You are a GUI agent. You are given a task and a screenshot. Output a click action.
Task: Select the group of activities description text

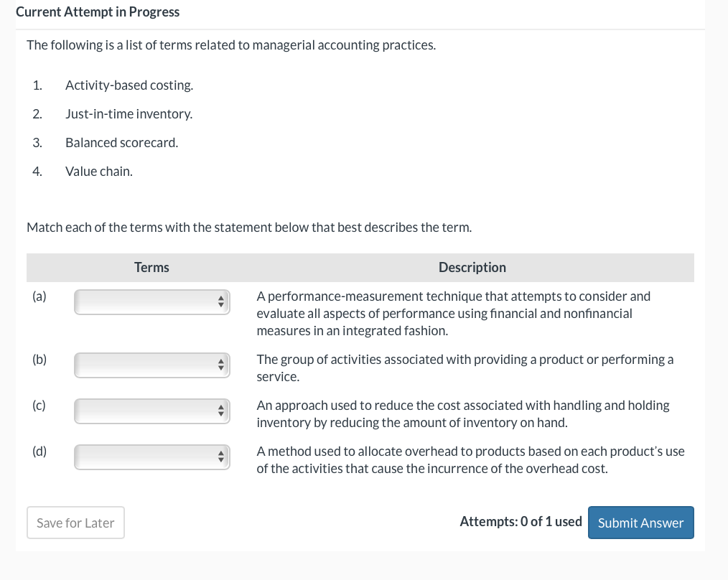pyautogui.click(x=465, y=368)
